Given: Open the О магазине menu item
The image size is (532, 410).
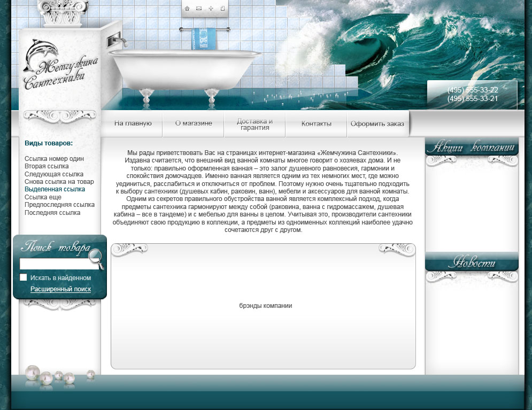Looking at the screenshot, I should click(194, 123).
